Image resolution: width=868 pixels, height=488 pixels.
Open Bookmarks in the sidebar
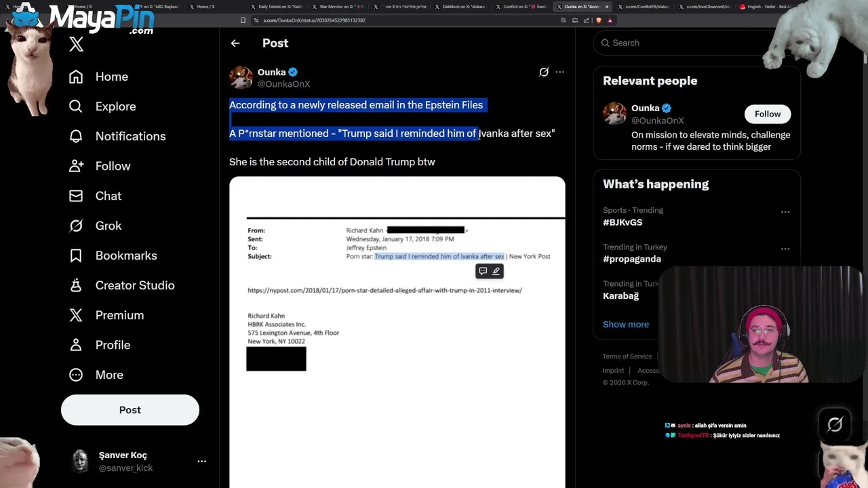pos(113,256)
